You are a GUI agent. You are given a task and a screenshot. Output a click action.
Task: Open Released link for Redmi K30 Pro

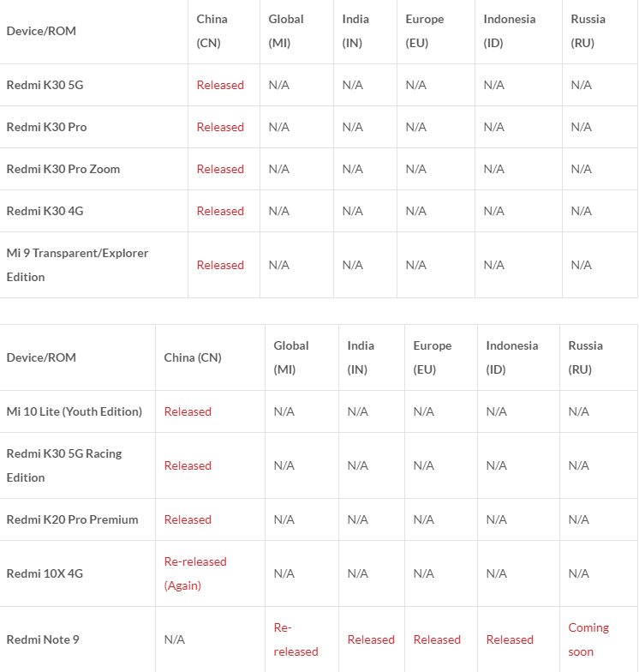(x=220, y=127)
